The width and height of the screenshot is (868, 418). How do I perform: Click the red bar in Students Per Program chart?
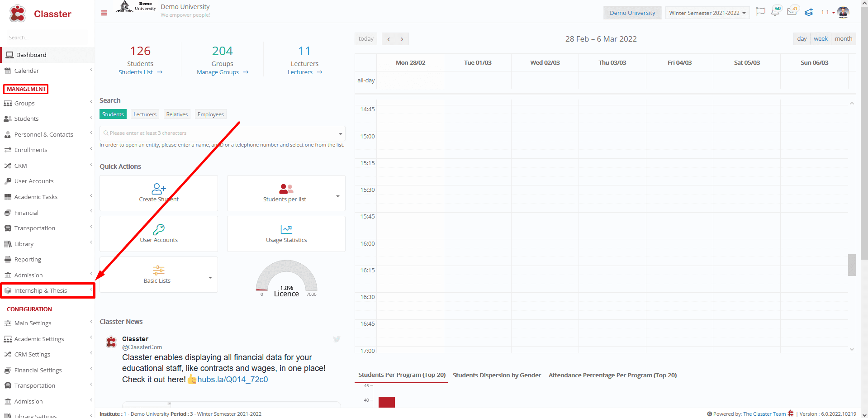click(x=387, y=402)
